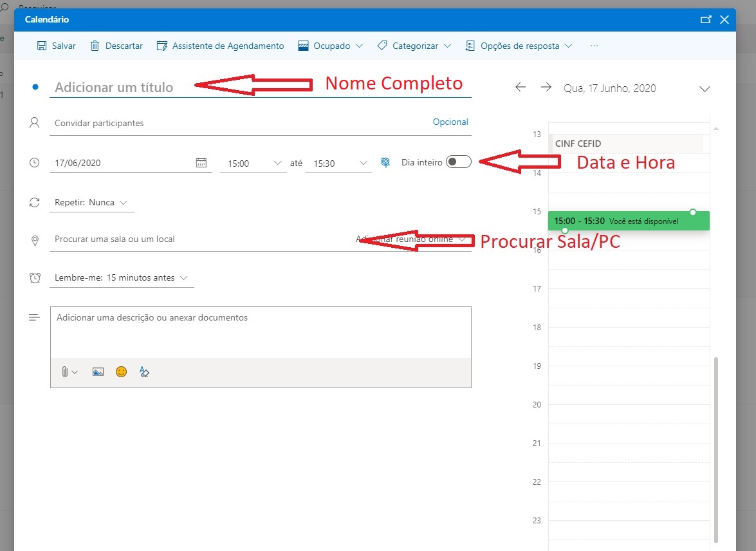Go to previous day with left arrow
756x551 pixels.
pyautogui.click(x=521, y=88)
